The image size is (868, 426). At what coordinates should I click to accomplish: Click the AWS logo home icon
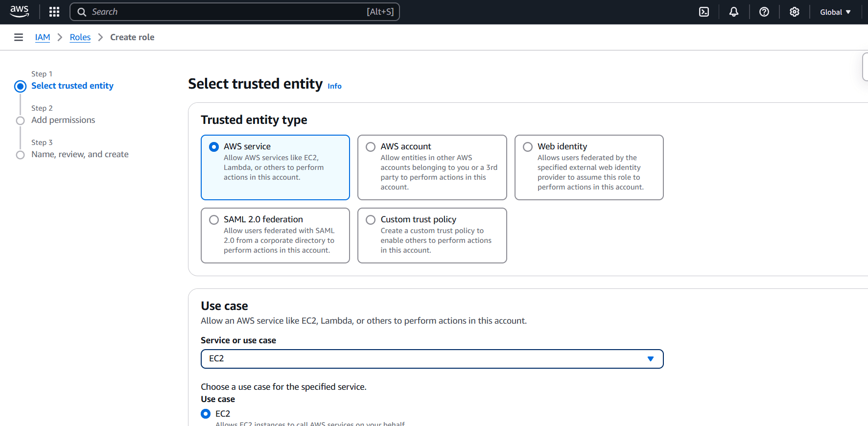tap(20, 12)
